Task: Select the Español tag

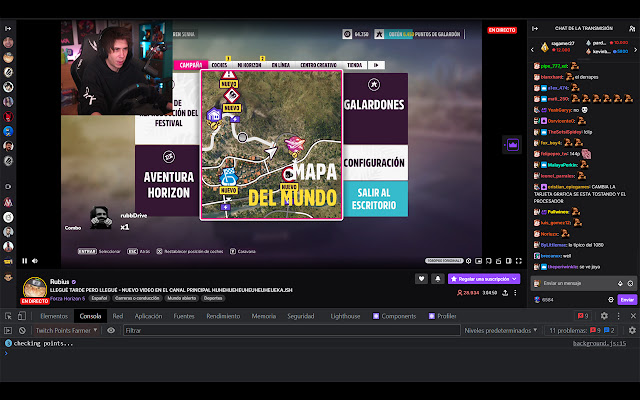Action: pos(99,298)
